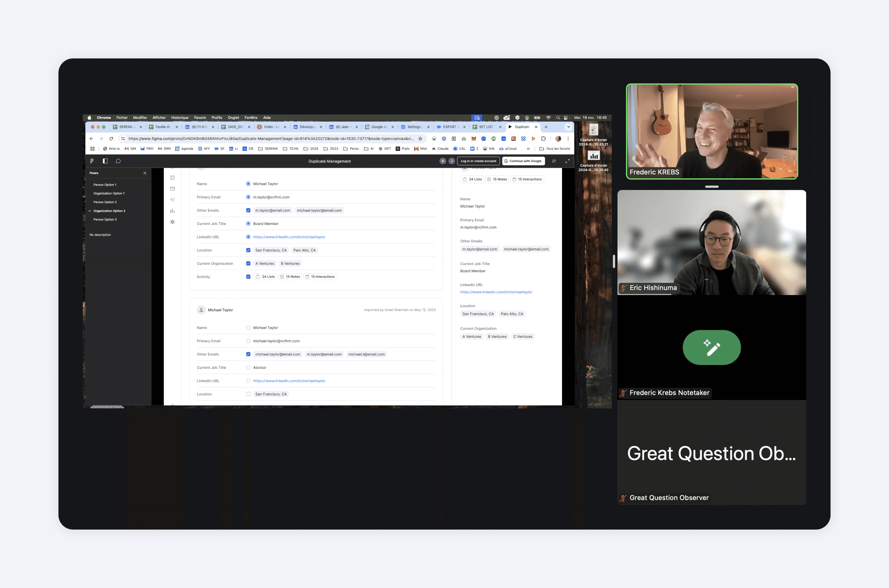This screenshot has width=889, height=588.
Task: Select Advisor job title radio button
Action: coord(248,368)
